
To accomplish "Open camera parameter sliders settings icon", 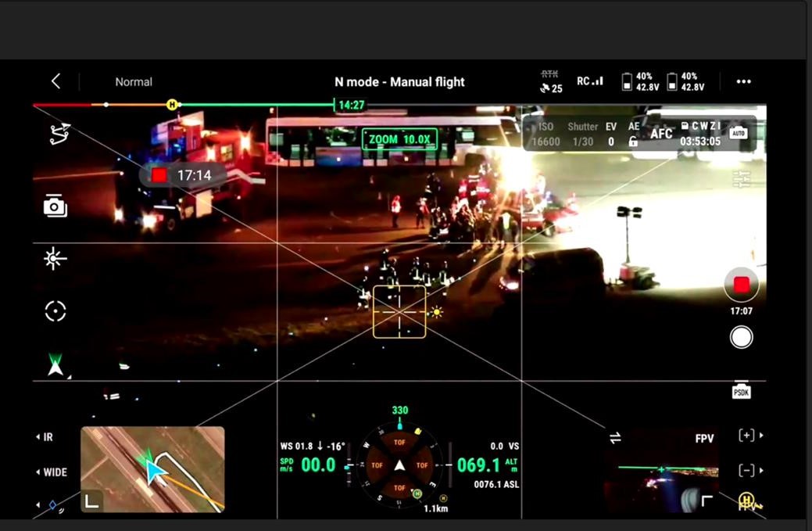I will pyautogui.click(x=741, y=178).
